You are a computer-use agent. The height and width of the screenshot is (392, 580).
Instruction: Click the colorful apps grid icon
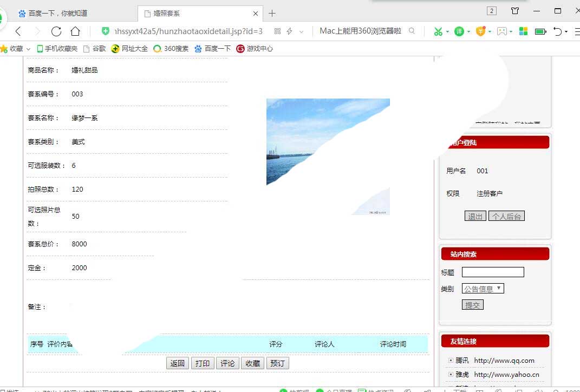click(523, 31)
